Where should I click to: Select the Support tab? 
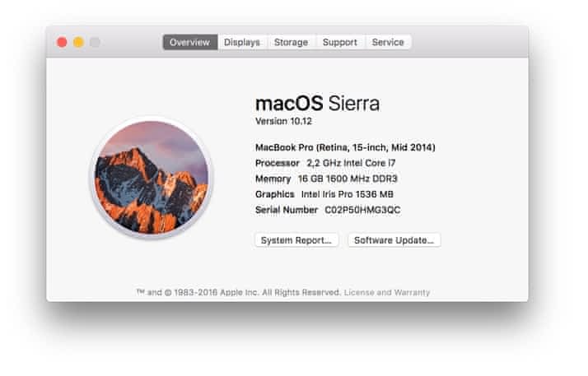[x=340, y=42]
